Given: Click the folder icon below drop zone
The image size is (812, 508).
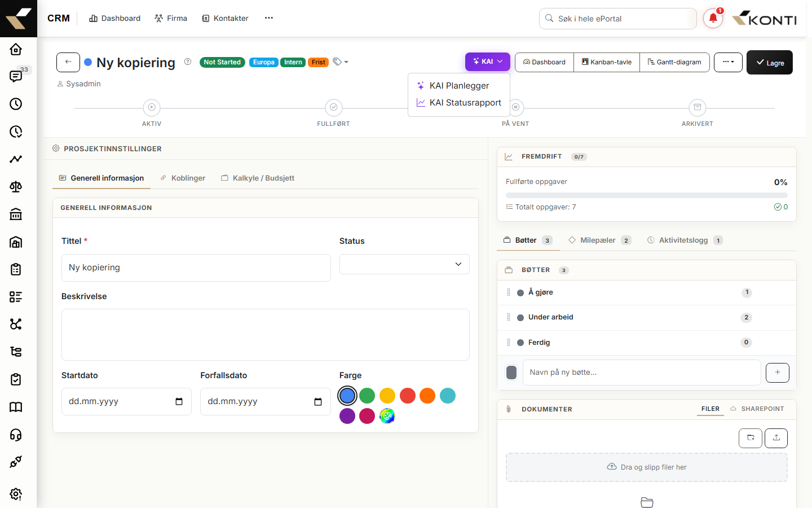Looking at the screenshot, I should [647, 502].
